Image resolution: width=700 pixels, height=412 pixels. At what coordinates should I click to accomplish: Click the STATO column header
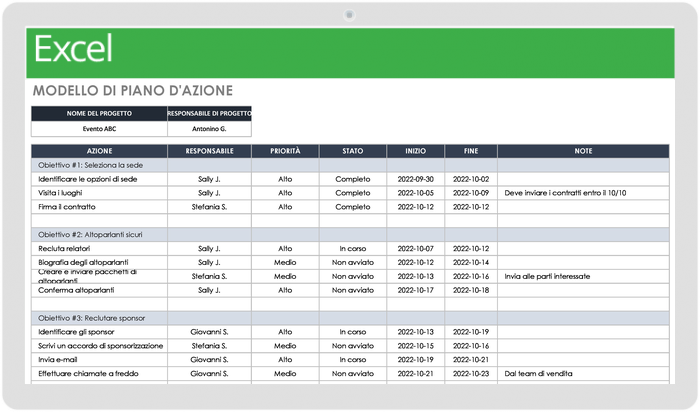pyautogui.click(x=353, y=151)
